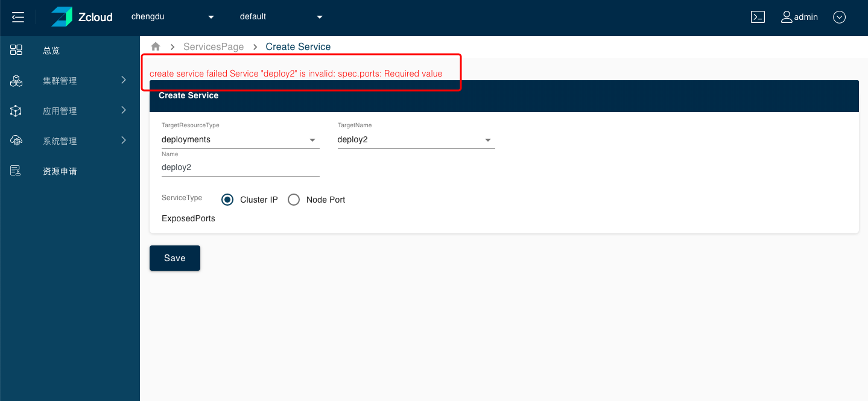Click the 资源申请 form icon
The width and height of the screenshot is (868, 401).
pos(16,171)
